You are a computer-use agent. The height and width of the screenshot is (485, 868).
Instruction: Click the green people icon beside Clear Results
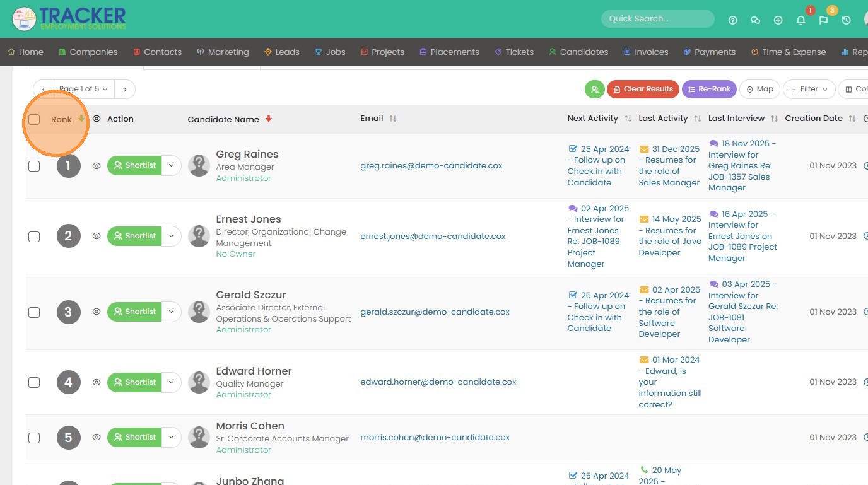click(594, 90)
